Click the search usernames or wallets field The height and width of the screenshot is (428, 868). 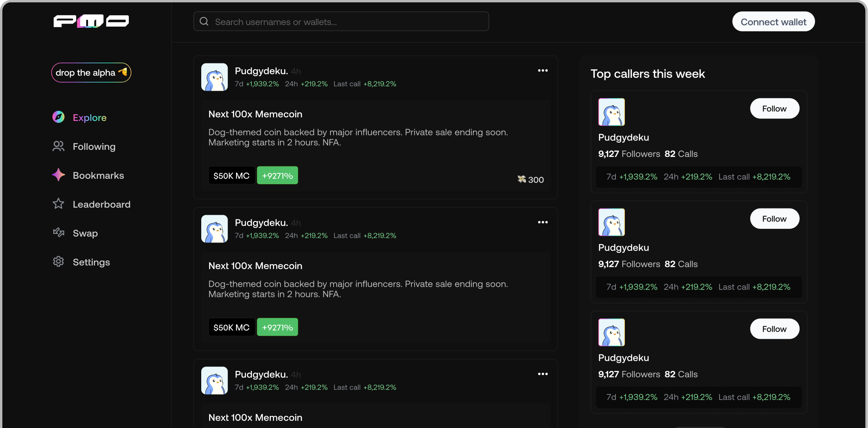(x=341, y=22)
